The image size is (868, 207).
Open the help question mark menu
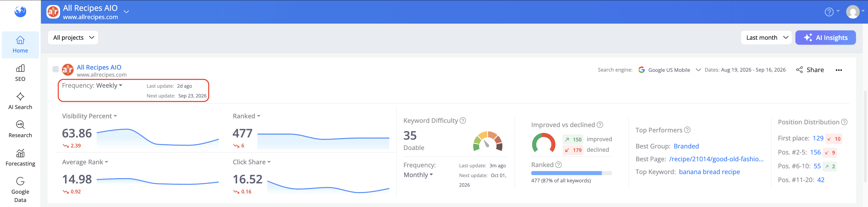tap(829, 12)
